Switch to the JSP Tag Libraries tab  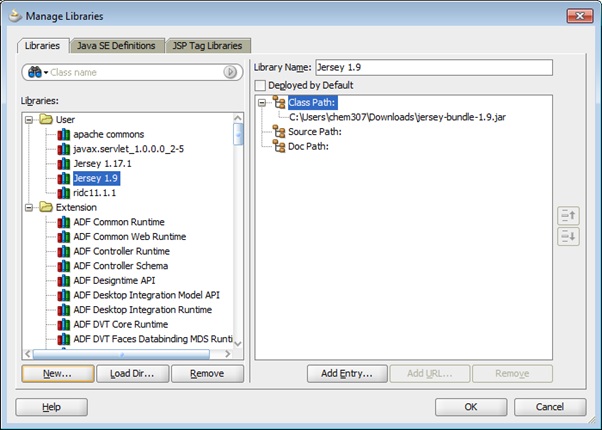point(207,45)
